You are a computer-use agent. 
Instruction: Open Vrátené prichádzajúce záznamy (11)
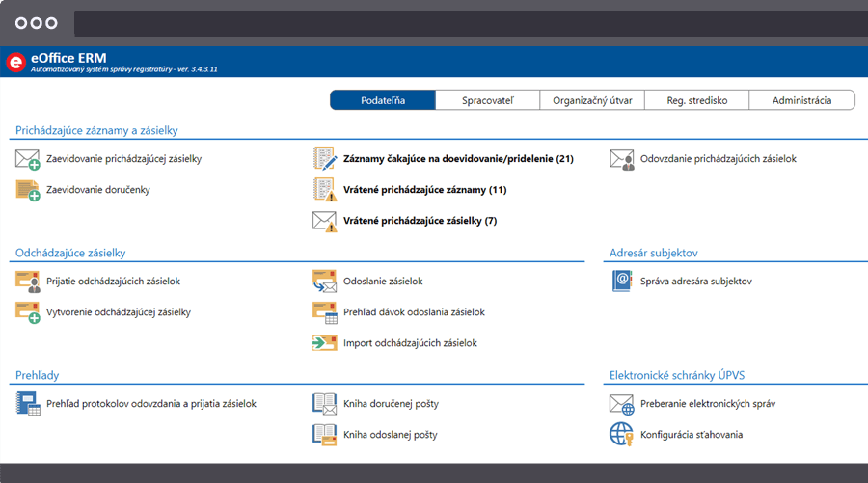(425, 190)
